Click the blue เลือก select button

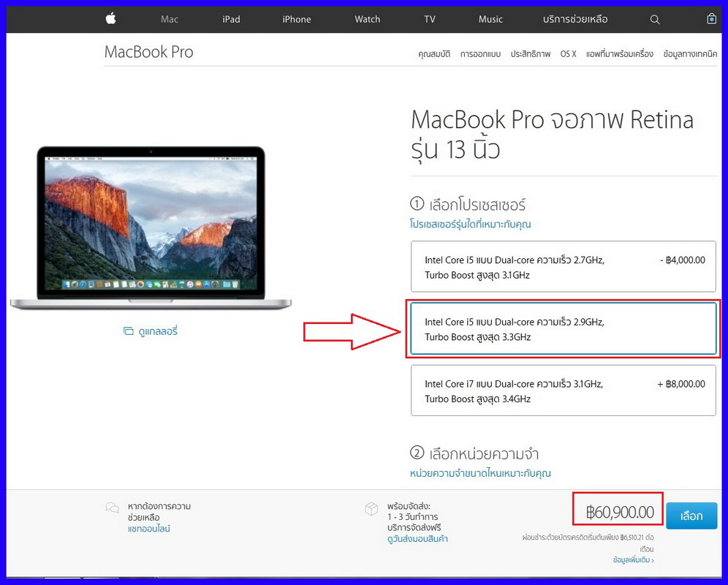[691, 516]
